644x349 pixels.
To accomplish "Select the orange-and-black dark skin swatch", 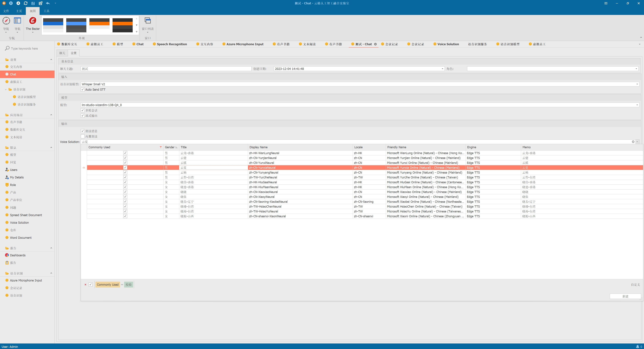I will click(x=122, y=25).
